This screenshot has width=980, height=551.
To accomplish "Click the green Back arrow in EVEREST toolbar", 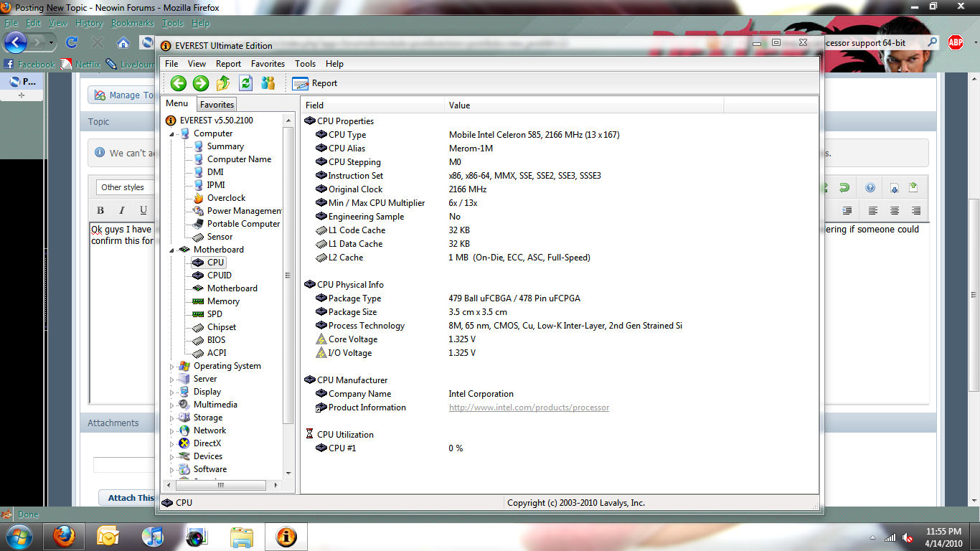I will 179,83.
